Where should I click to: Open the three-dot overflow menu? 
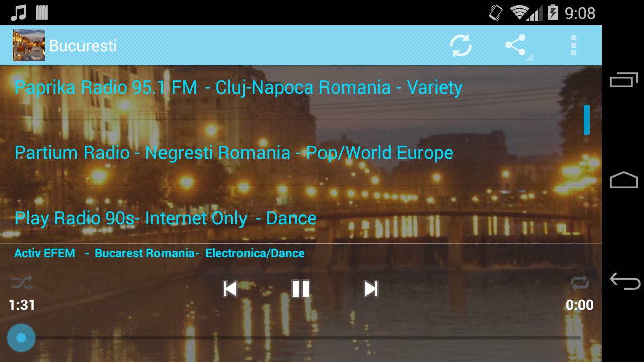[x=574, y=46]
